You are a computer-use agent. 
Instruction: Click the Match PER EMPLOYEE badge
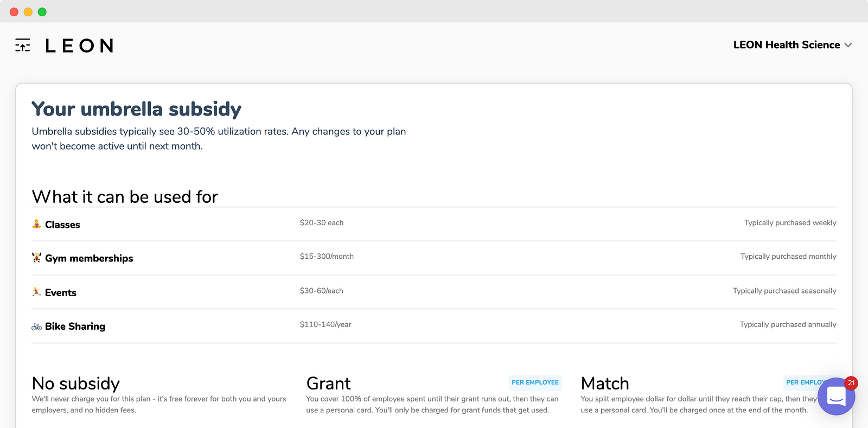(x=803, y=382)
